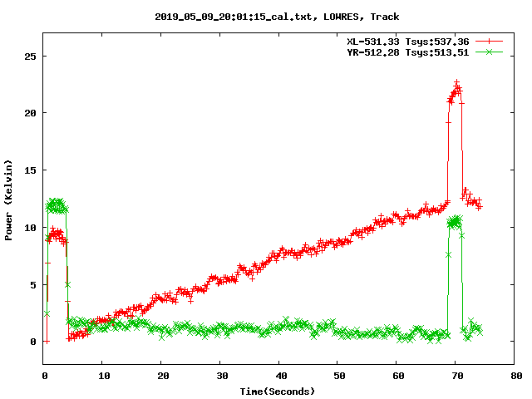Click the red line sample in the legend

point(489,42)
